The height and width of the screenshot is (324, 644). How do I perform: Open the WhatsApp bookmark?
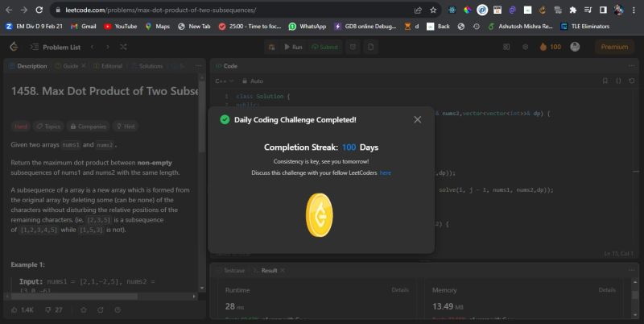point(308,27)
